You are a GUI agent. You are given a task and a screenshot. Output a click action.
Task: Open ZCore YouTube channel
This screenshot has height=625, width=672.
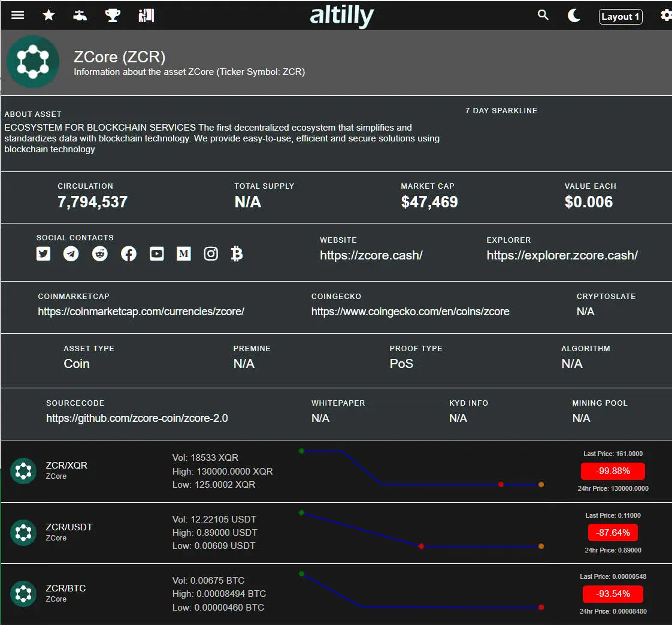click(x=156, y=253)
